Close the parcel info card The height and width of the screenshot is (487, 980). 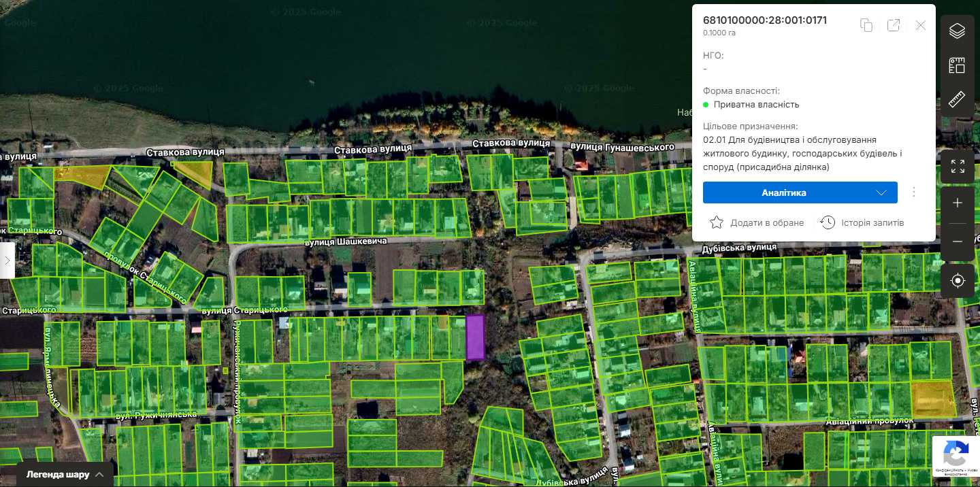921,25
